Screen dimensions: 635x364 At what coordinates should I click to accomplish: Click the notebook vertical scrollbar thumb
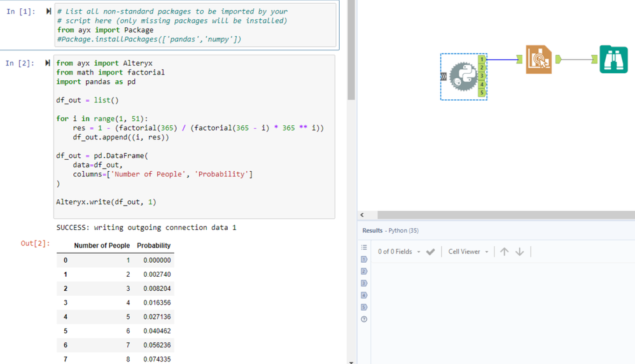[x=351, y=48]
